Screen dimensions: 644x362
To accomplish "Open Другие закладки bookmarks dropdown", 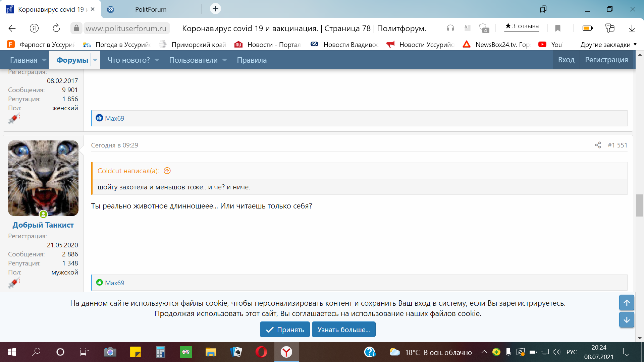I will [x=608, y=45].
